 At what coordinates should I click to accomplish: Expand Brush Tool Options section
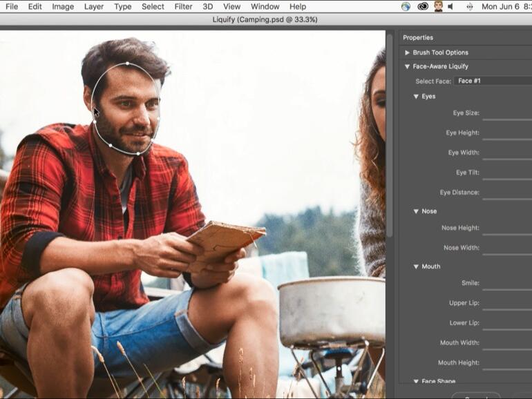tap(407, 52)
